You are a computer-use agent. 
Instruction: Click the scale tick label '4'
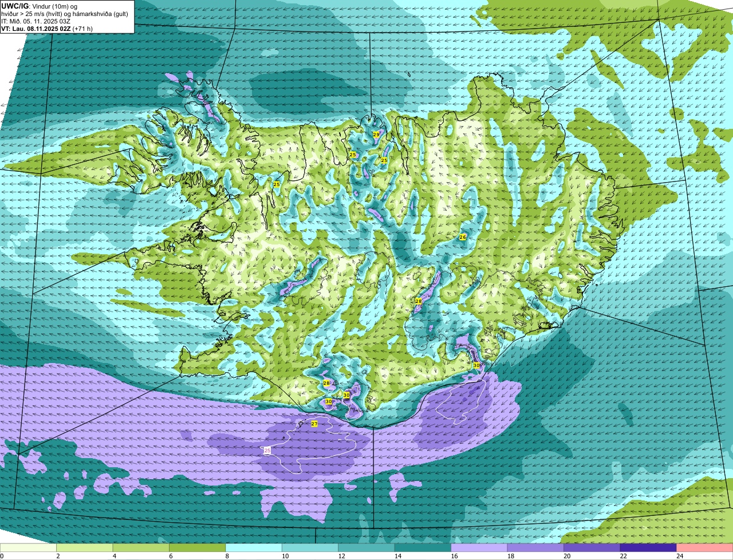[x=114, y=556]
